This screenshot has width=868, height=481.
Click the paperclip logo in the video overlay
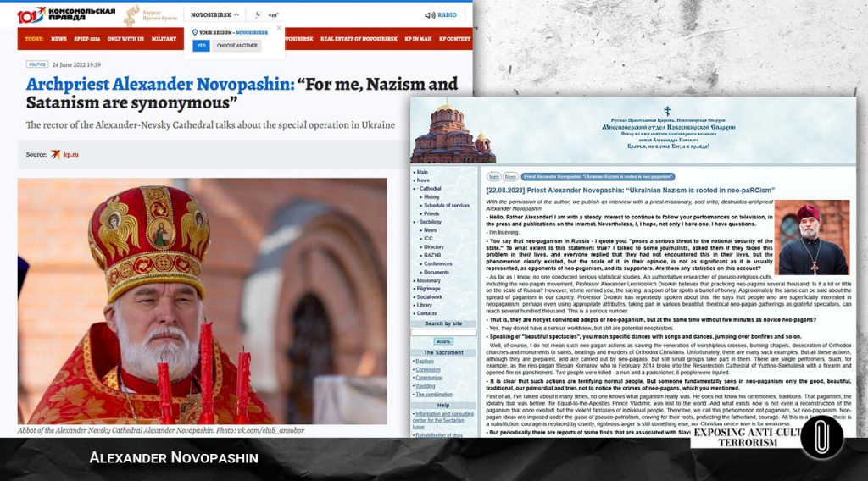[x=821, y=438]
